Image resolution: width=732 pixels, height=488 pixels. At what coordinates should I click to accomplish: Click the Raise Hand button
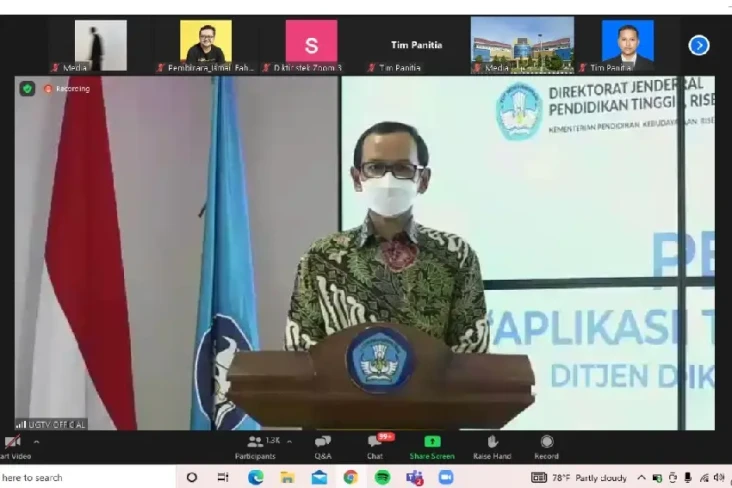[x=492, y=447]
